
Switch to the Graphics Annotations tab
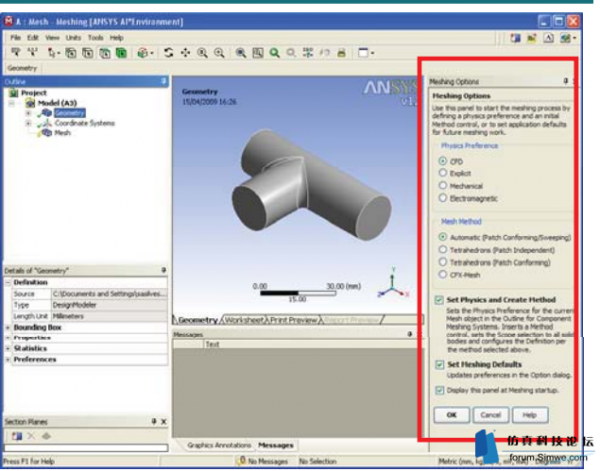pyautogui.click(x=219, y=445)
